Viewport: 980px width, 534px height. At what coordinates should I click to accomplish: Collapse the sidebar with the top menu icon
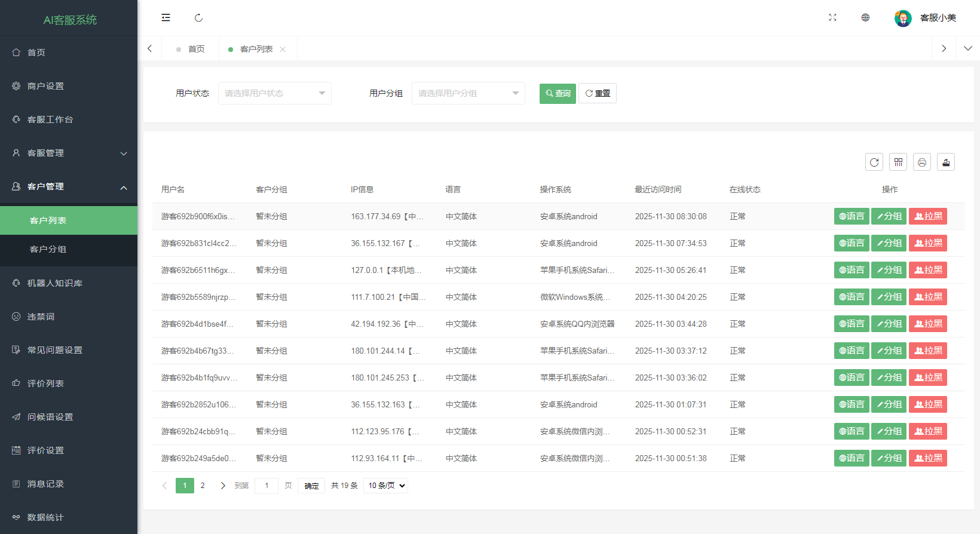coord(166,18)
